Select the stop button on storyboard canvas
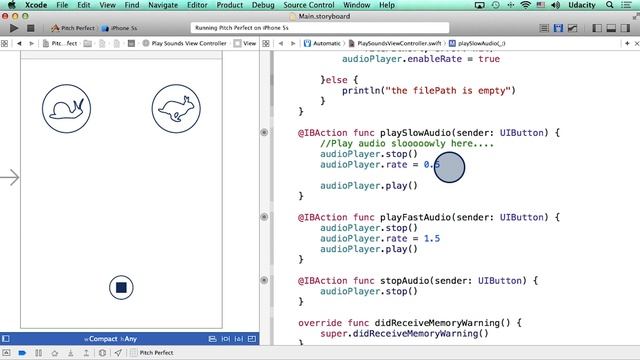 (121, 288)
